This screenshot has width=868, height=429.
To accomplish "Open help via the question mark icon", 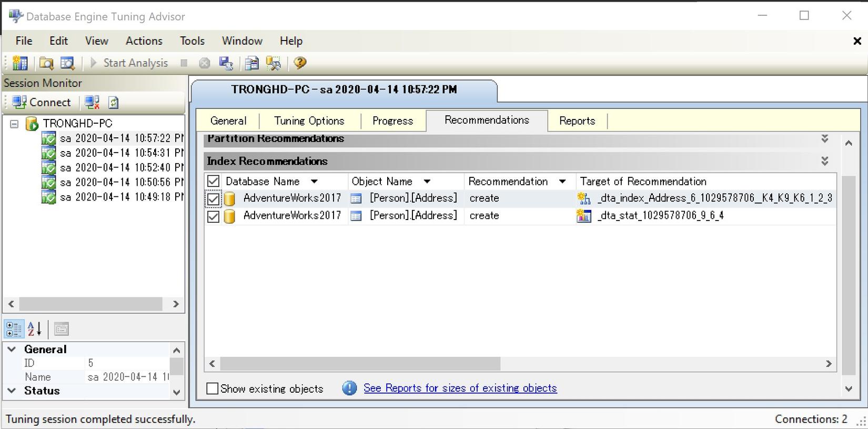I will pyautogui.click(x=300, y=63).
